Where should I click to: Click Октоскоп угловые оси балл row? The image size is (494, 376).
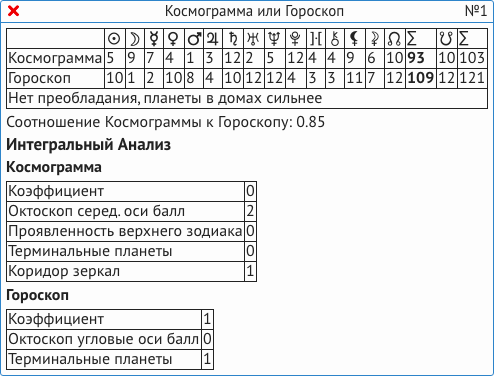110,339
